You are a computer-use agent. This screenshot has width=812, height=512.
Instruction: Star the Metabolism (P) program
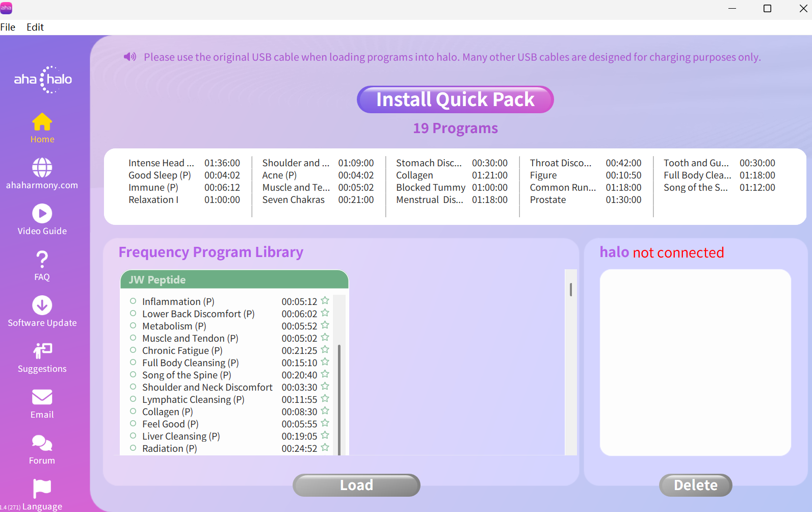[x=325, y=325]
